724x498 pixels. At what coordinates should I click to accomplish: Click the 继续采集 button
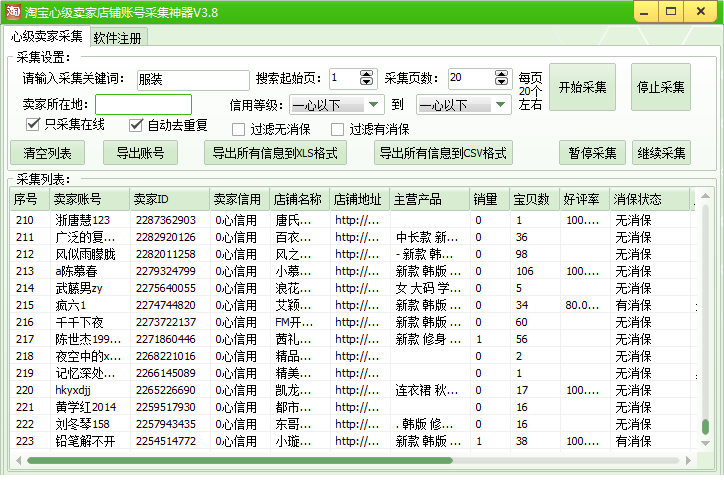tap(661, 153)
